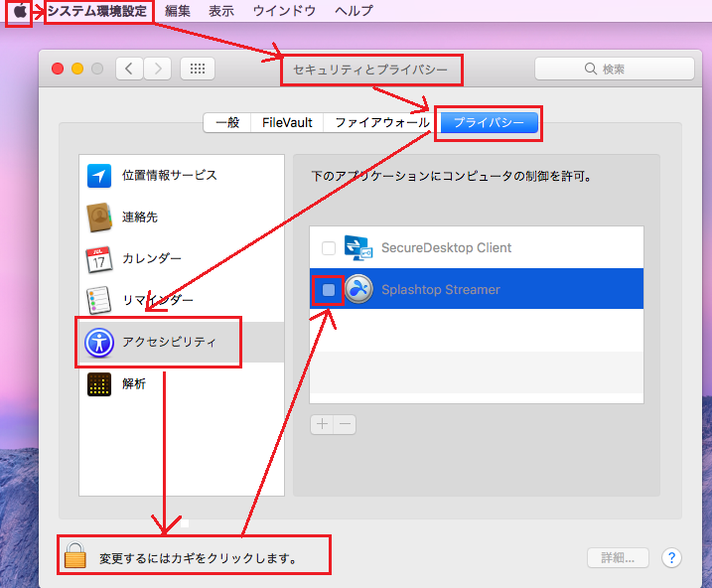Open the システム環境設定 menu
This screenshot has height=588, width=712.
tap(97, 11)
